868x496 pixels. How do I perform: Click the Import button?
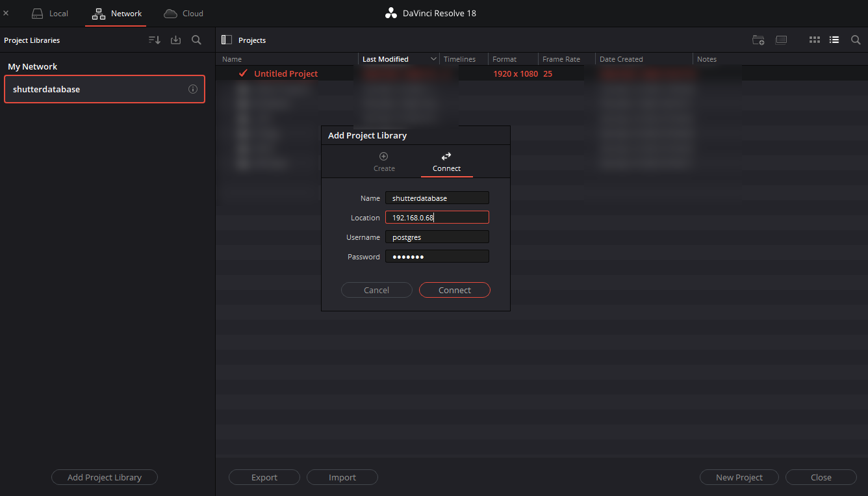[x=342, y=477]
